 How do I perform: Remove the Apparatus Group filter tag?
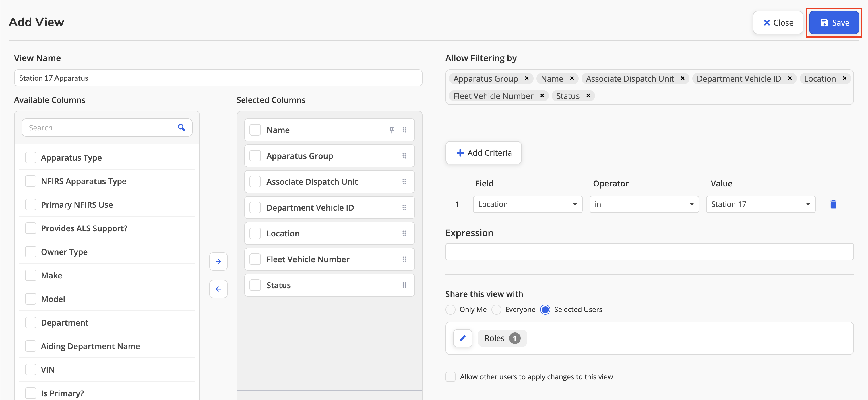(x=527, y=78)
